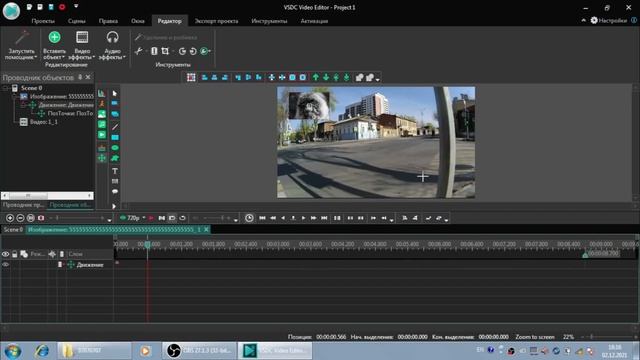Zoom out timeline minus button
This screenshot has width=640, height=360.
[x=20, y=218]
